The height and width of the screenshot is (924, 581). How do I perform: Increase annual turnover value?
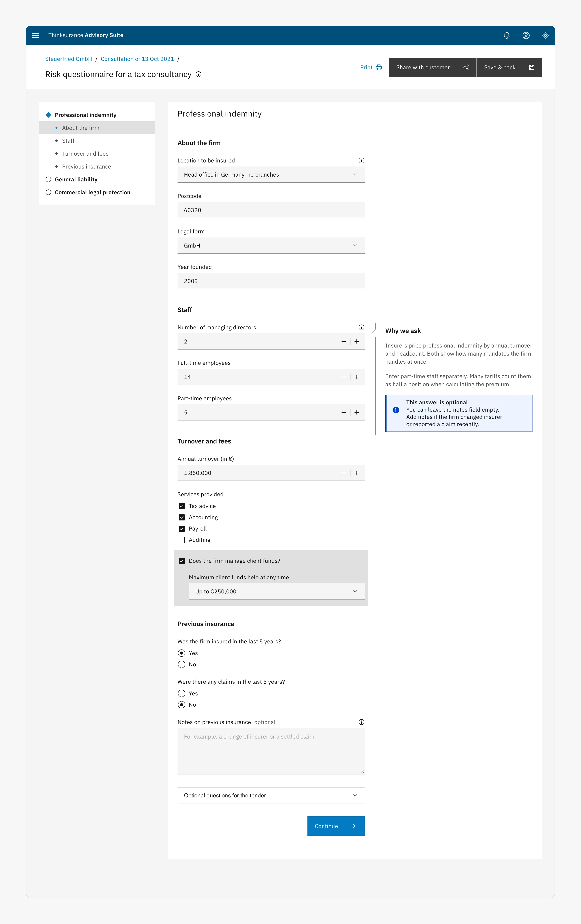coord(357,473)
